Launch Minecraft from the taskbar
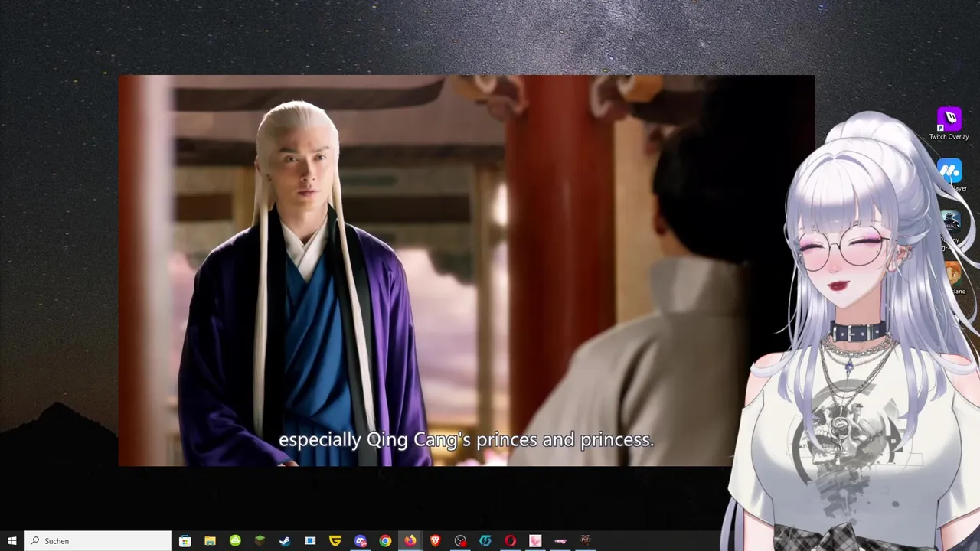980x551 pixels. tap(260, 541)
